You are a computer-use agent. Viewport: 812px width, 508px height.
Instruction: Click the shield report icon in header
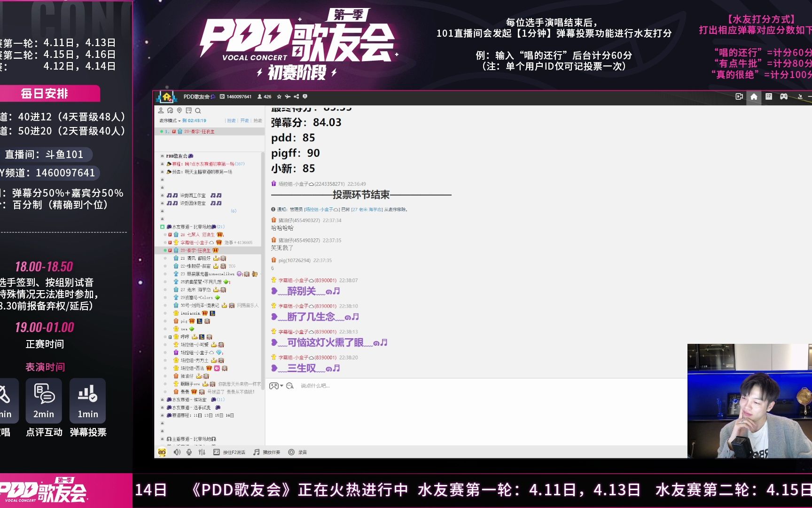point(305,96)
